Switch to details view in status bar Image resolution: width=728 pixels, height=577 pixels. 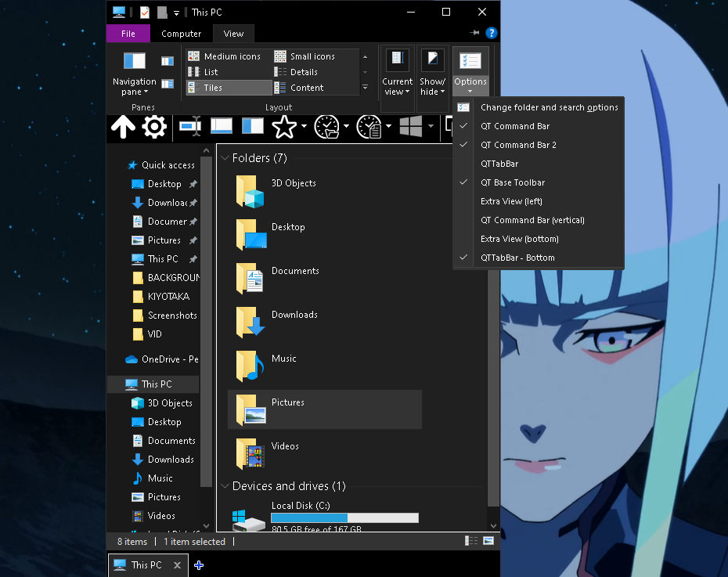point(471,541)
